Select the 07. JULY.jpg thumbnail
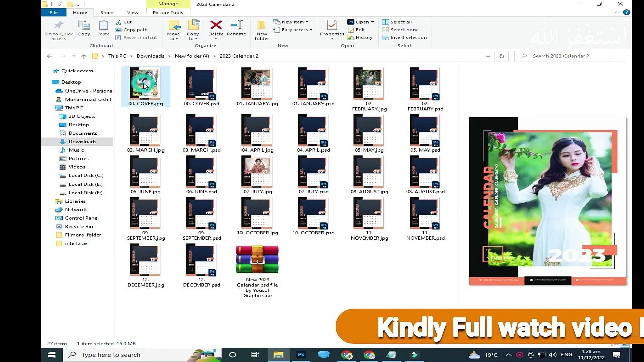The image size is (644, 362). click(x=257, y=175)
